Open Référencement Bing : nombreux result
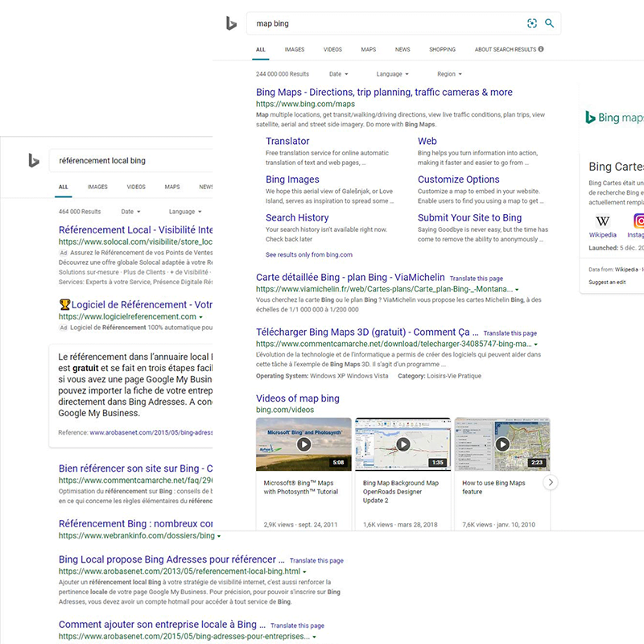The height and width of the screenshot is (644, 644). point(135,524)
